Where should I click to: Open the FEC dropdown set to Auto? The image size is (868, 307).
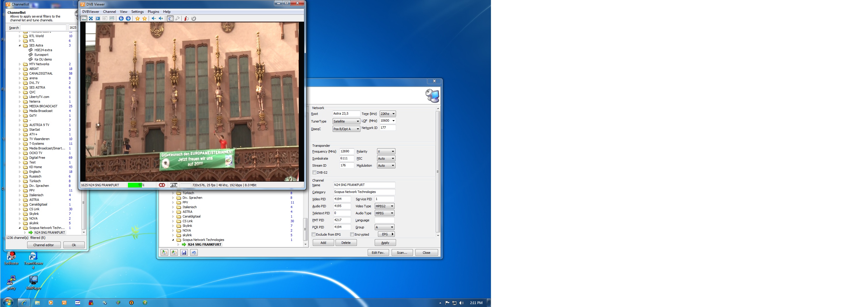[386, 158]
